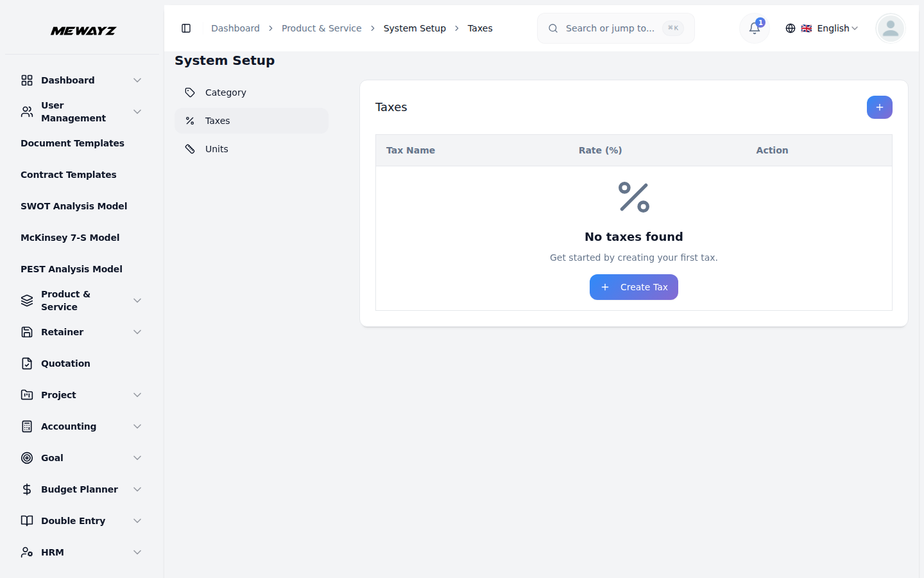Click the globe language icon in header
Viewport: 924px width, 578px height.
pyautogui.click(x=790, y=28)
